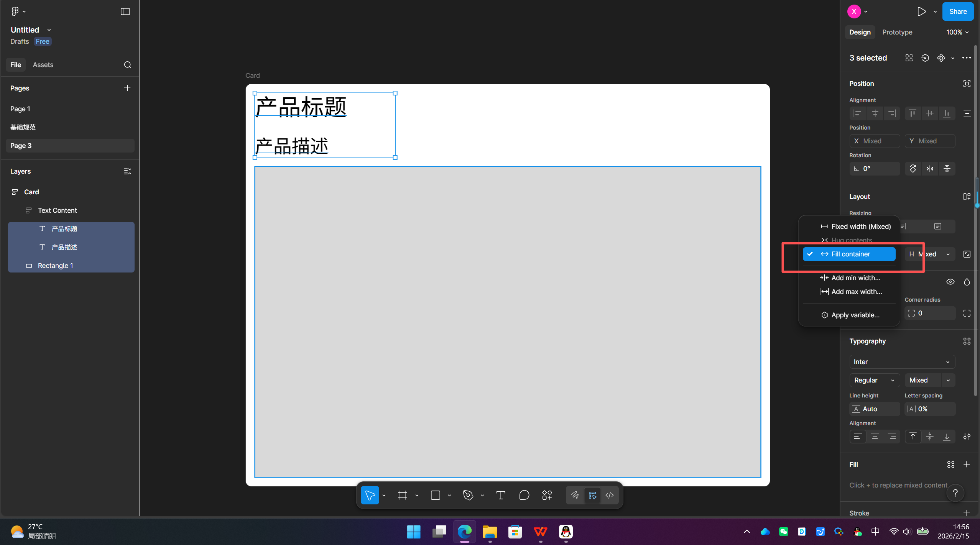980x545 pixels.
Task: Add a new page with the plus icon
Action: click(x=127, y=88)
